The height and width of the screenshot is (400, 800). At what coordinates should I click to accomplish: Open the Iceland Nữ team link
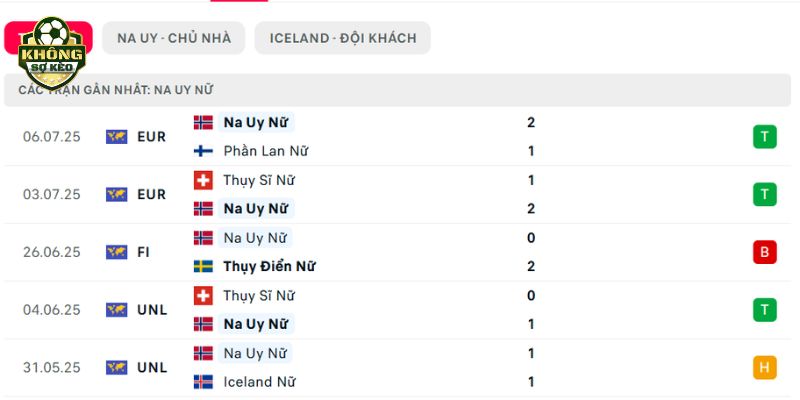pos(259,382)
